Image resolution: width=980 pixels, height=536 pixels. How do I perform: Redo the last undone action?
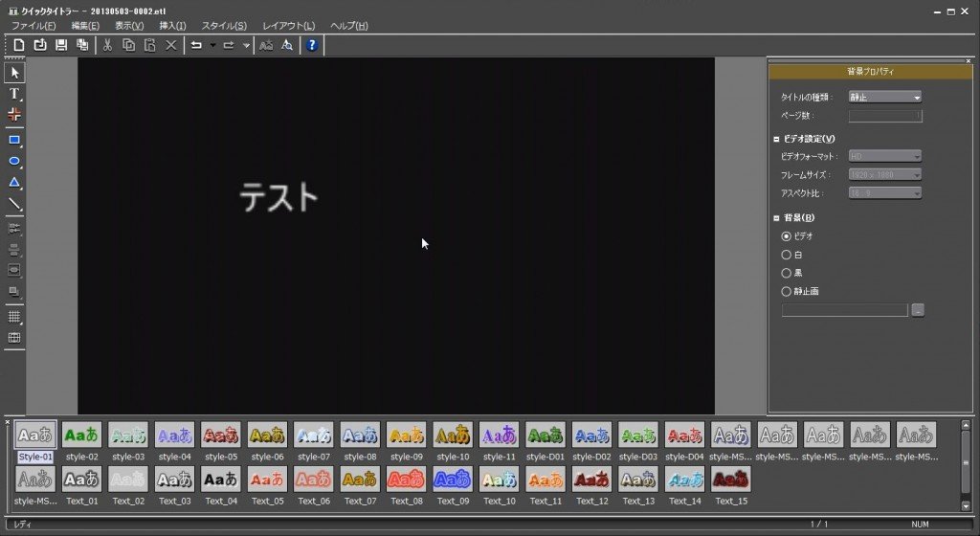[x=229, y=45]
